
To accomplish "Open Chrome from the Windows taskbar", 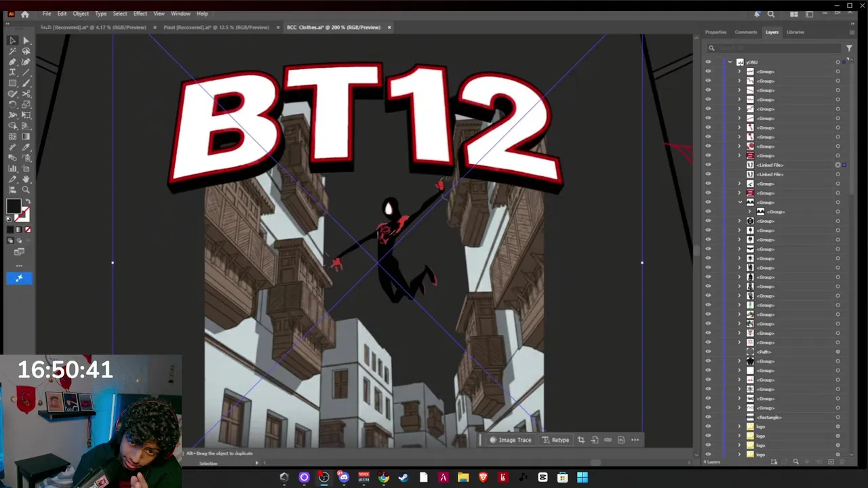I will pos(384,478).
